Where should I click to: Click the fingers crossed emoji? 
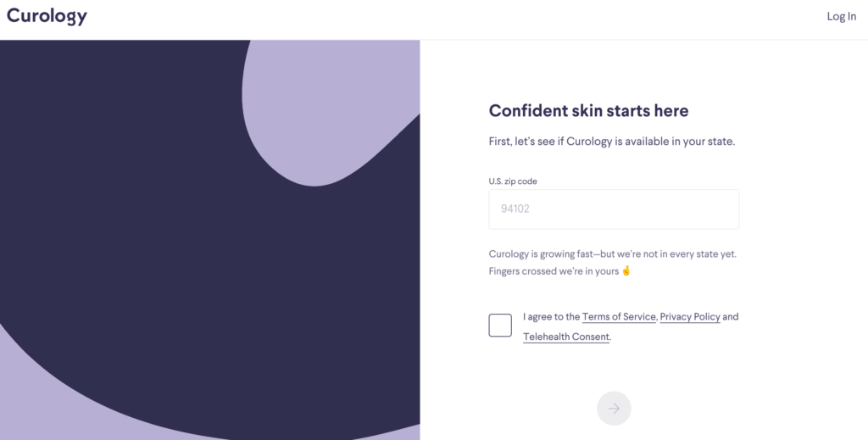[626, 270]
